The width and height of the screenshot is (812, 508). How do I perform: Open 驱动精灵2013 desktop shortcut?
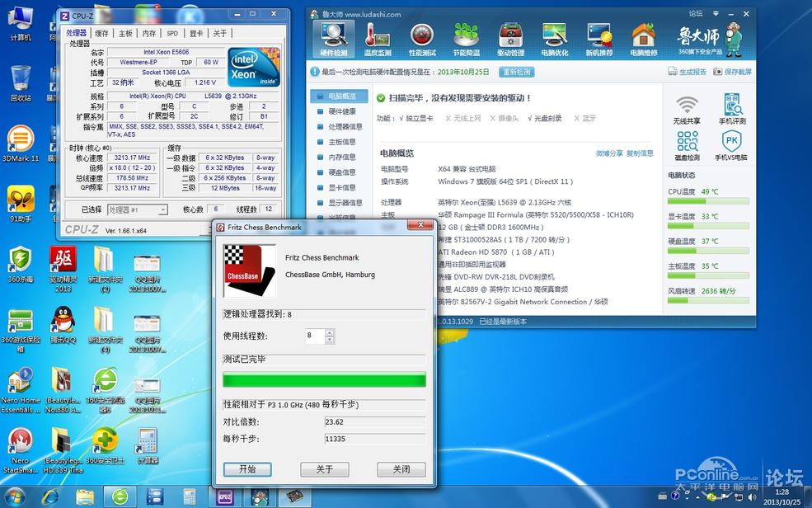63,270
